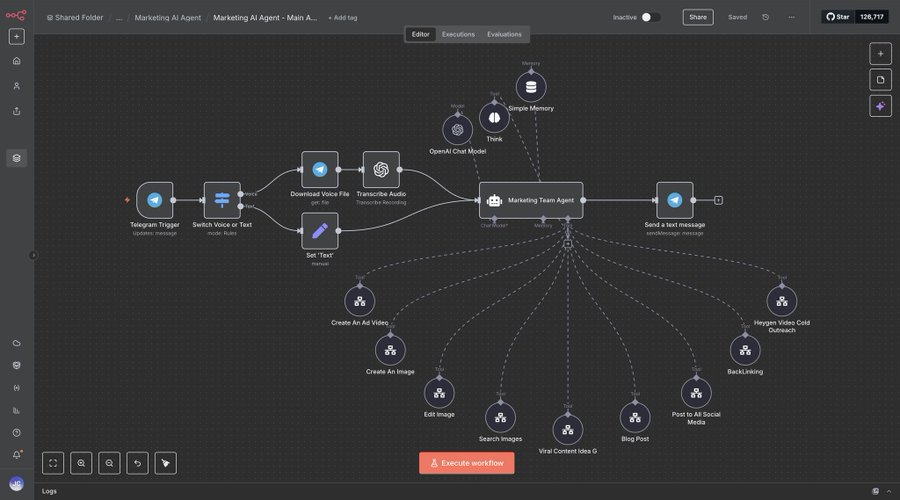
Task: Select the Download Voice File node
Action: click(320, 169)
